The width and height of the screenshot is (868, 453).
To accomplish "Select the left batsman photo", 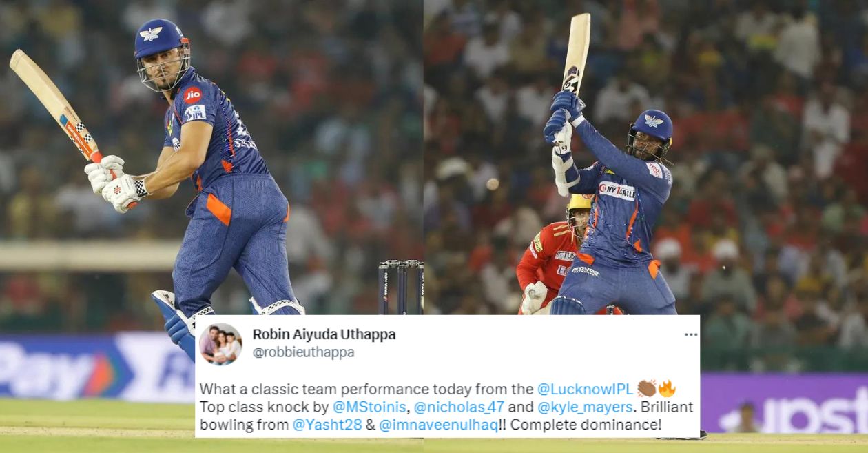I will [211, 159].
